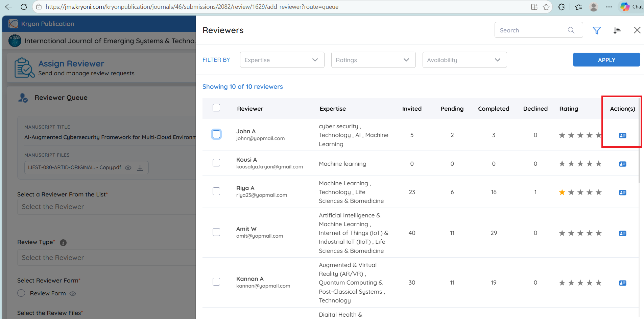Tick the select-all reviewers checkbox
Image resolution: width=644 pixels, height=319 pixels.
216,108
